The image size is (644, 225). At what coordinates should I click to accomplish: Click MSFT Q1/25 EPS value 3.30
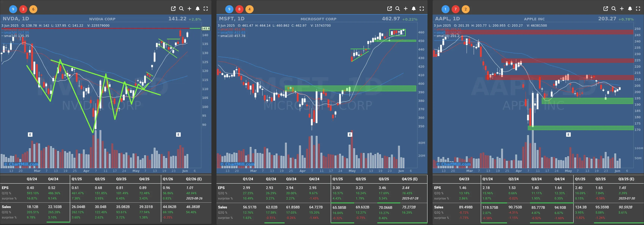pyautogui.click(x=336, y=188)
